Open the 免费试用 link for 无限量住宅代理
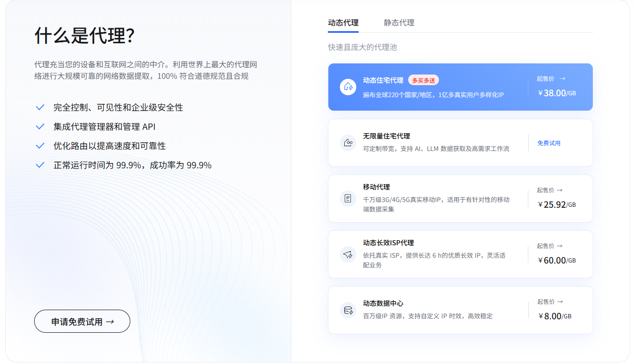Screen dimensions: 637x364 pyautogui.click(x=549, y=143)
